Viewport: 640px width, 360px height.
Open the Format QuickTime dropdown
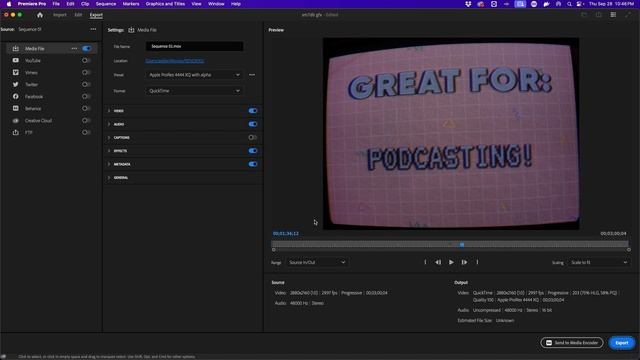[x=194, y=91]
